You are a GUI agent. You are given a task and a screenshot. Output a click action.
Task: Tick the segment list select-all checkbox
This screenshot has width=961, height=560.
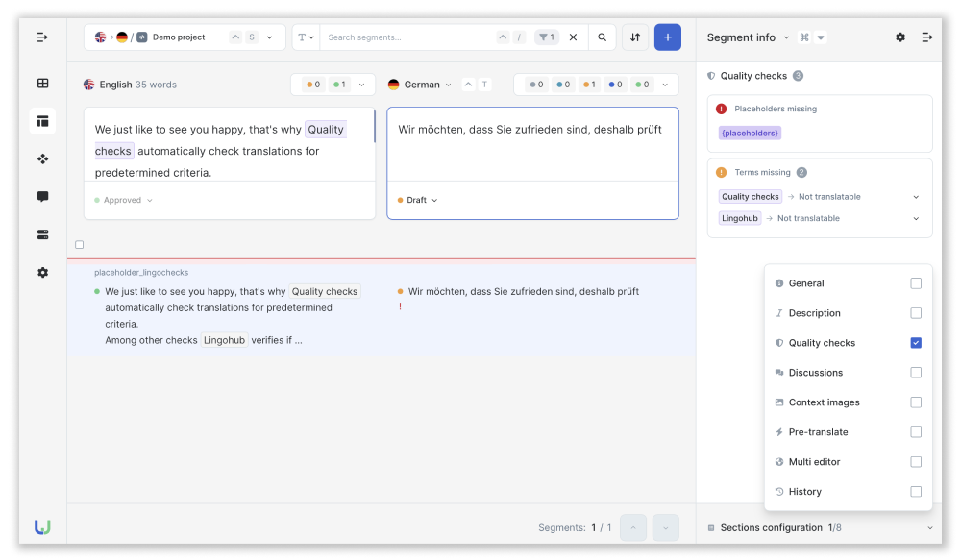point(79,245)
